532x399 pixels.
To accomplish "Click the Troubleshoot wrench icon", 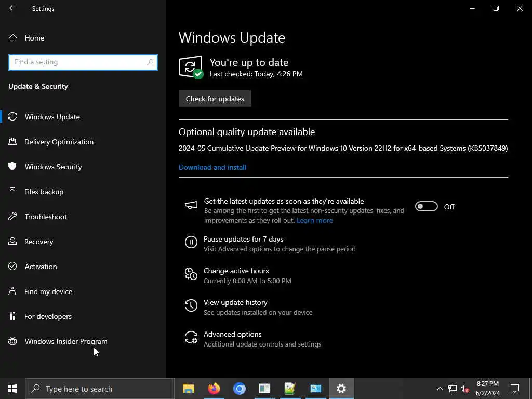I will coord(12,216).
